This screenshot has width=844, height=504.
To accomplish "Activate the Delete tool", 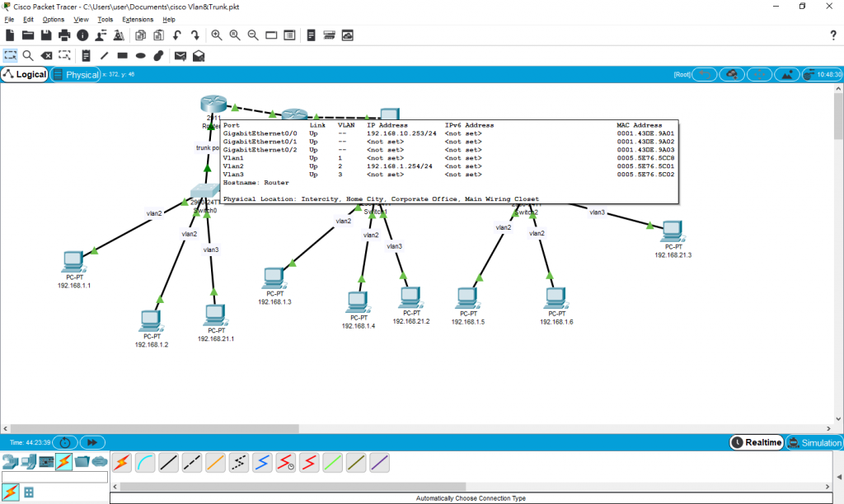I will (47, 55).
